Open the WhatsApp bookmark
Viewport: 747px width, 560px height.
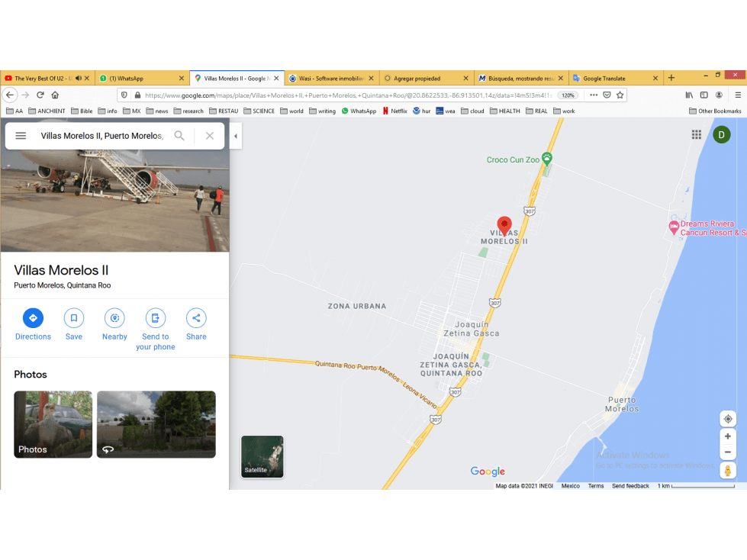[x=359, y=111]
